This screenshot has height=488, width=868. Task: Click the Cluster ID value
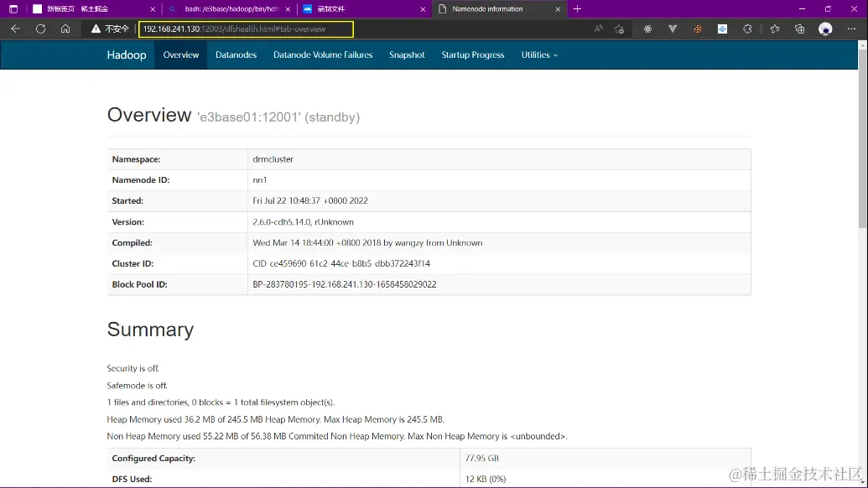341,263
